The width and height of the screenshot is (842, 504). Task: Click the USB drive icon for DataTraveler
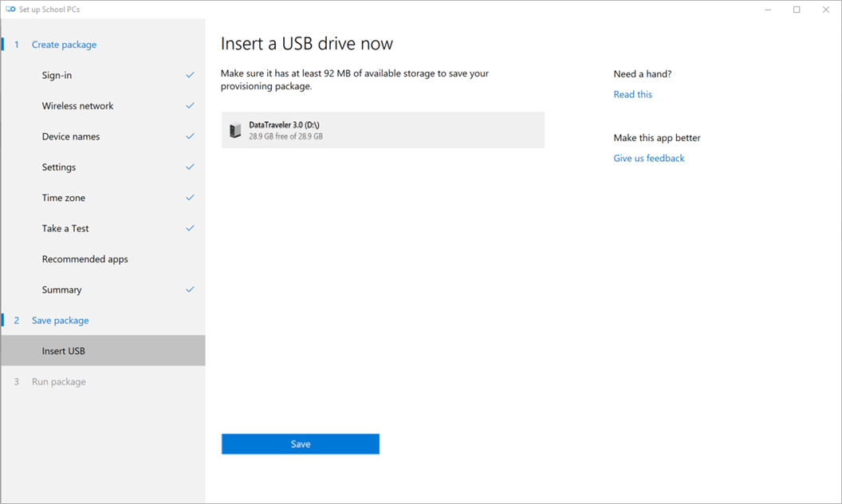(x=235, y=131)
